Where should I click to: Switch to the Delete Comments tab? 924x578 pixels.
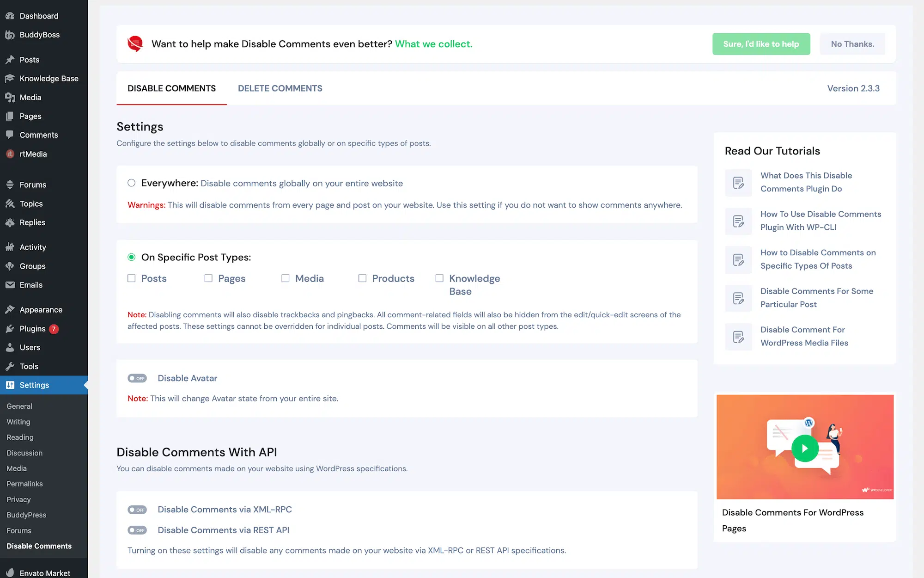pyautogui.click(x=280, y=88)
